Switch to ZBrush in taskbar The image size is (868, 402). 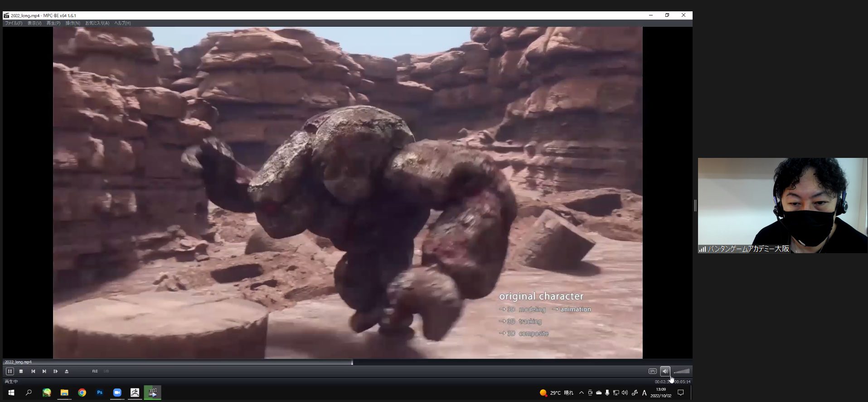click(x=135, y=392)
